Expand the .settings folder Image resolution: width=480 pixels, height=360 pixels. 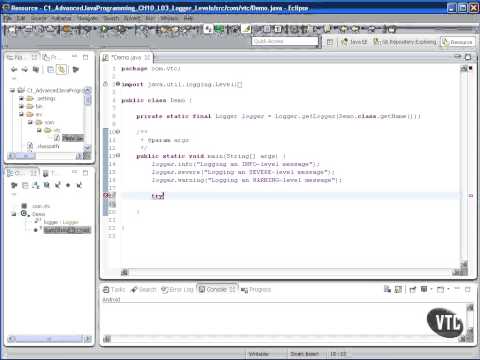tap(21, 98)
